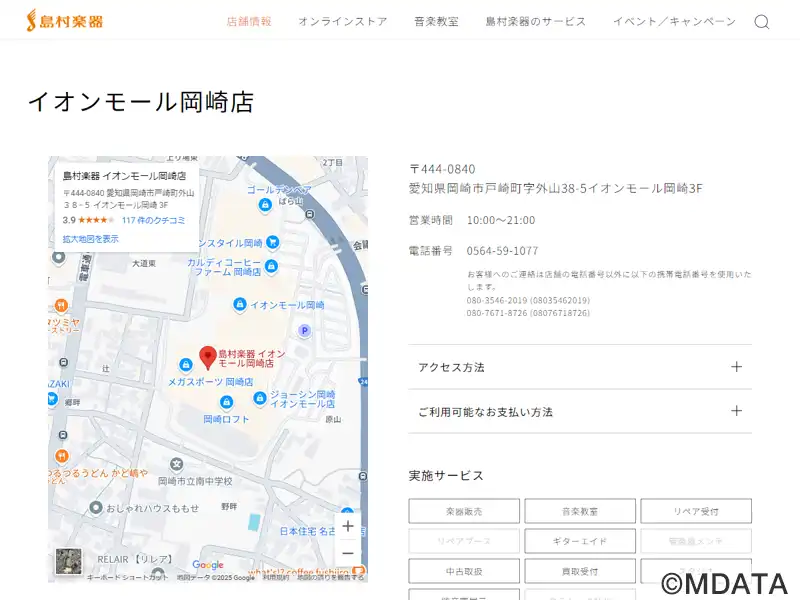Screen dimensions: 800x600
Task: Open the 店舗情報 menu item
Action: 249,21
